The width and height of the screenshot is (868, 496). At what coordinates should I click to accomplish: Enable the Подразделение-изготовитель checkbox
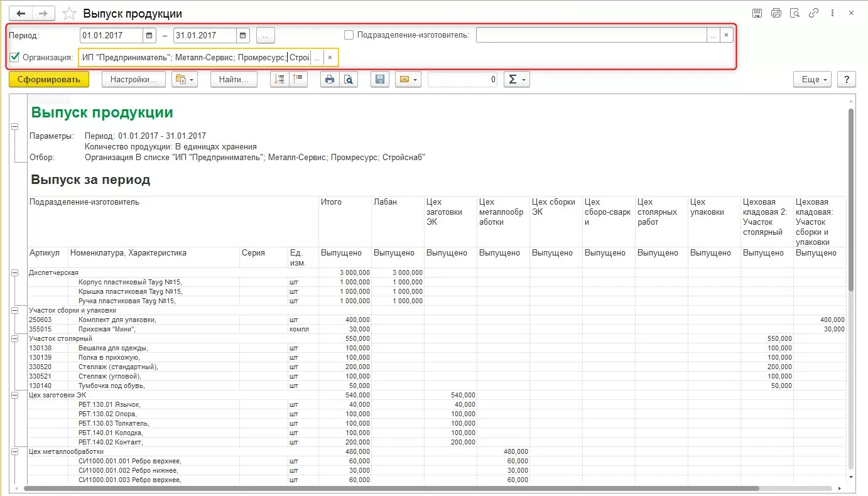349,35
